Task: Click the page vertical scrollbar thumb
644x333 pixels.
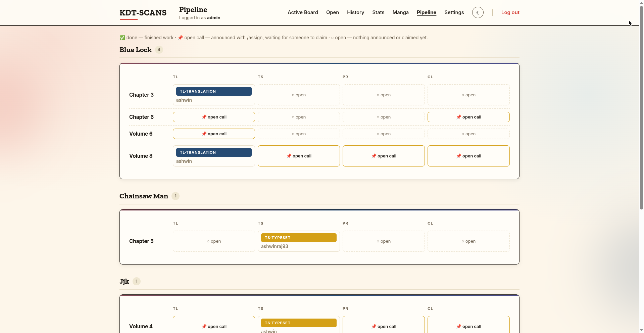Action: pyautogui.click(x=641, y=107)
